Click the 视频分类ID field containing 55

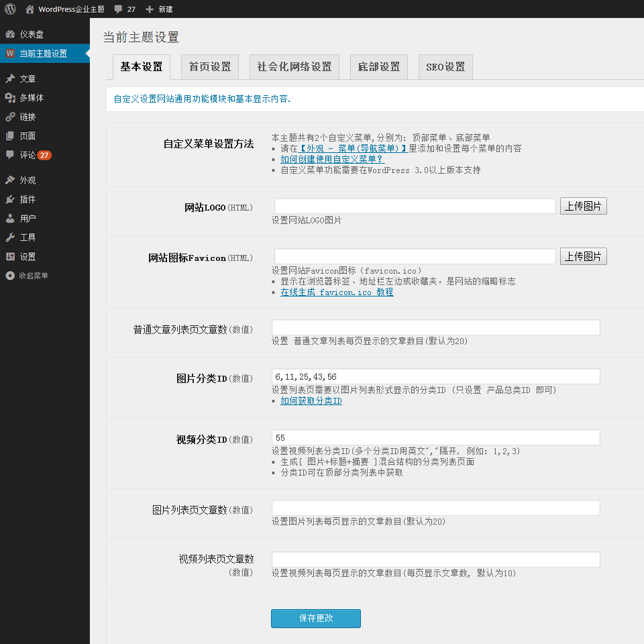pos(436,437)
